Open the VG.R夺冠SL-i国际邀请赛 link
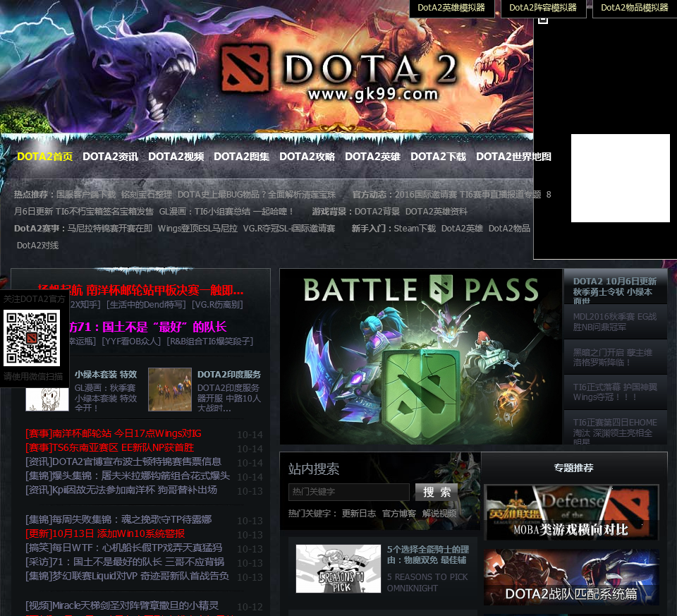The width and height of the screenshot is (677, 616). (x=289, y=228)
